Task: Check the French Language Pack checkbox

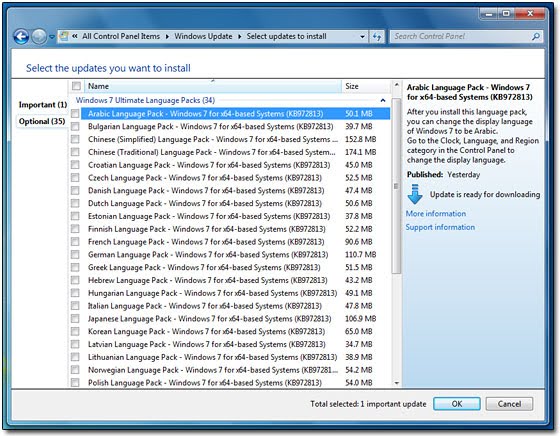Action: click(x=75, y=242)
